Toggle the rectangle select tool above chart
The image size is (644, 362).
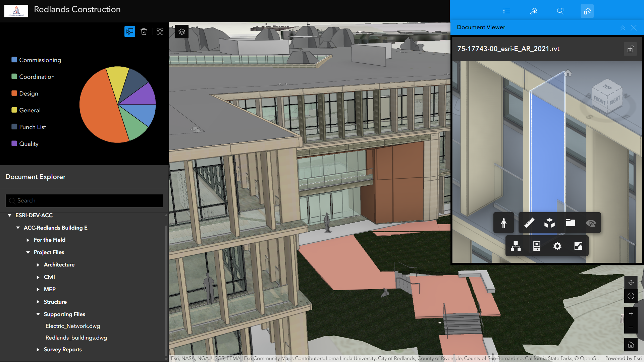tap(130, 32)
